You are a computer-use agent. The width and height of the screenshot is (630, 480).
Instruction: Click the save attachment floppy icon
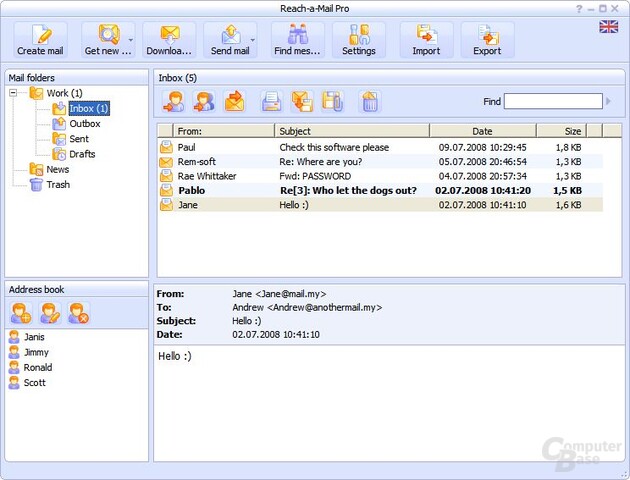coord(333,101)
